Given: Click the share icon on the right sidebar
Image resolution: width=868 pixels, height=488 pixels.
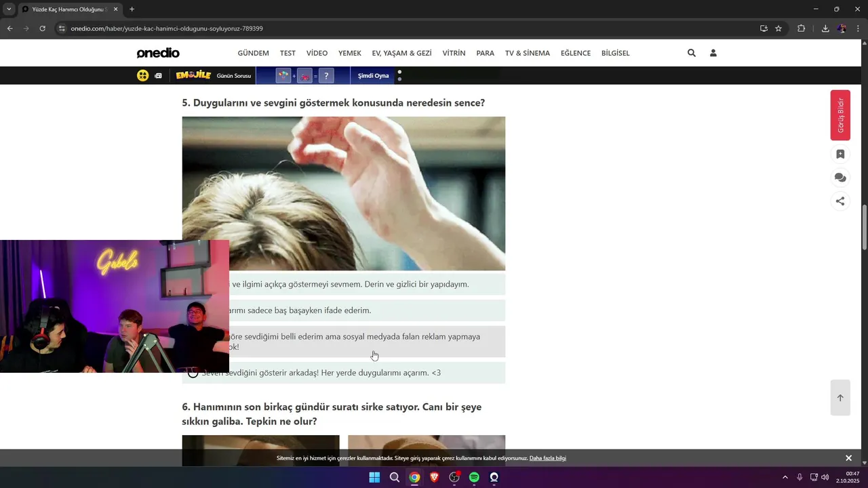Looking at the screenshot, I should click(x=840, y=201).
